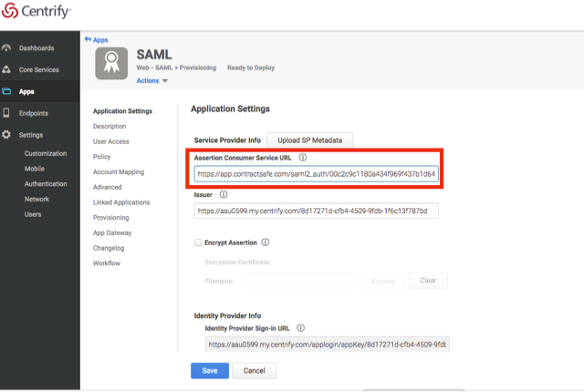Open the Linked Applications tab

(x=121, y=202)
